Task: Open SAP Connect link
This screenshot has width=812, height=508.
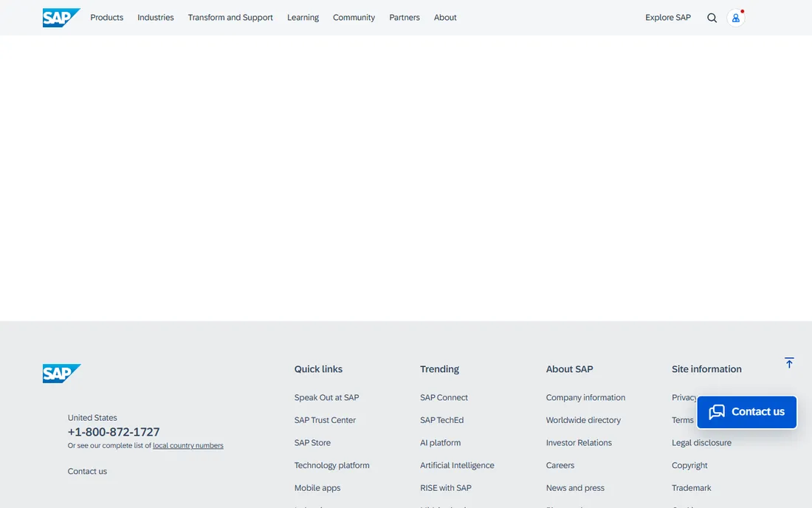Action: pyautogui.click(x=444, y=398)
